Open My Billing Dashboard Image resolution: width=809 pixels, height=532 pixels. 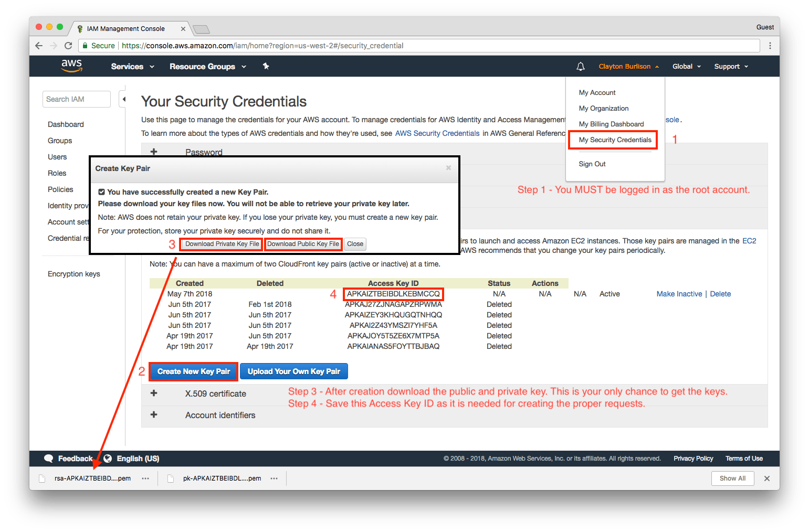point(612,124)
